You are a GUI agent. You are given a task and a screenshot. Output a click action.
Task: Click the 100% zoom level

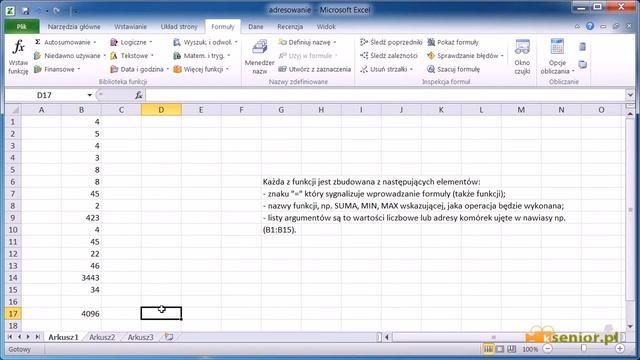pos(530,349)
